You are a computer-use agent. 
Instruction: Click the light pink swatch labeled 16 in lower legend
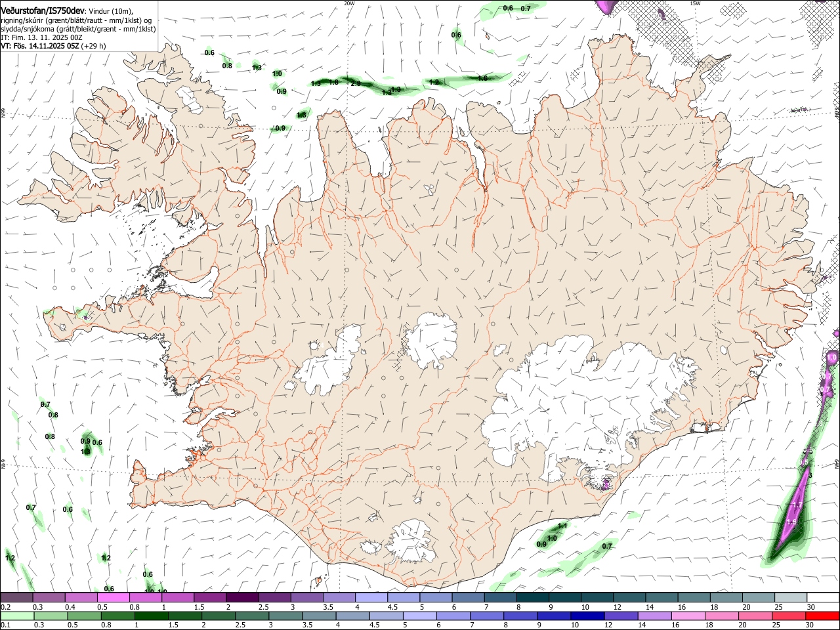click(x=688, y=616)
